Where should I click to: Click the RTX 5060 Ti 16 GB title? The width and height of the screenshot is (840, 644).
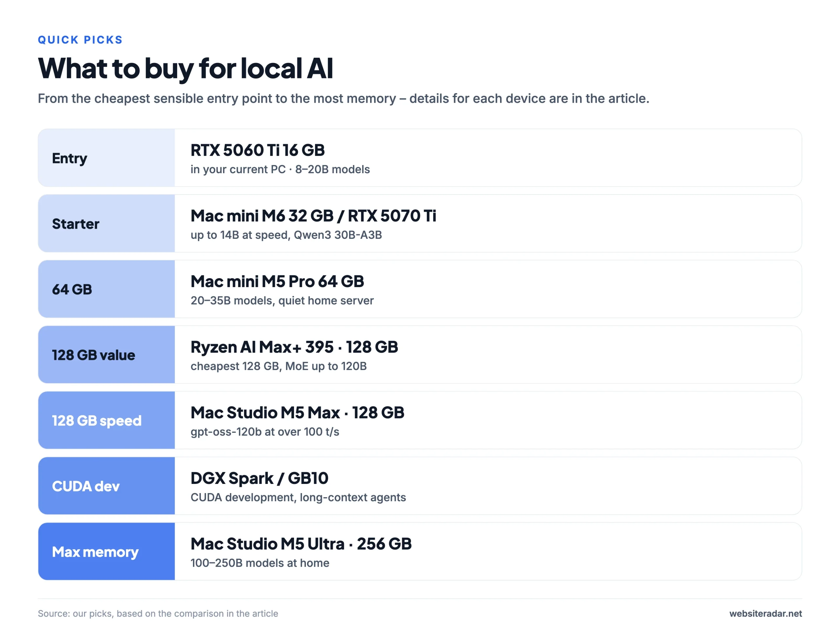coord(257,150)
